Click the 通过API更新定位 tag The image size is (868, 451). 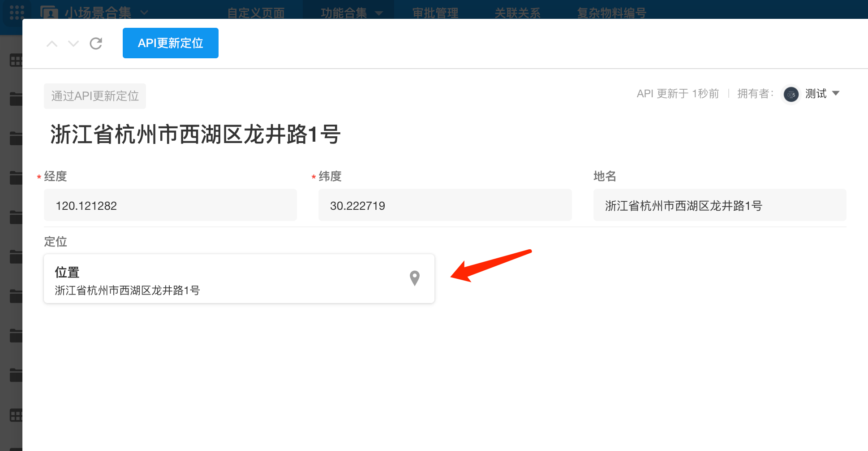pos(95,96)
